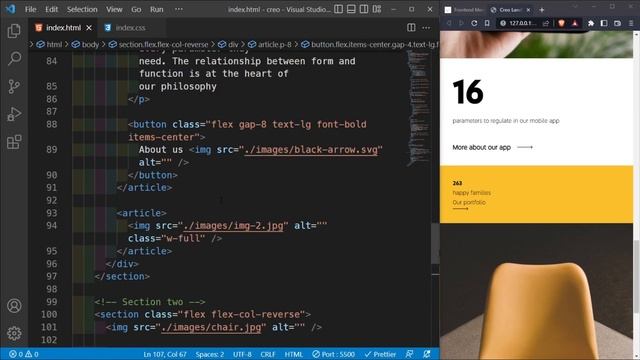Open Customize Layout icon in title bar
Viewport: 640px width, 360px height.
(377, 9)
